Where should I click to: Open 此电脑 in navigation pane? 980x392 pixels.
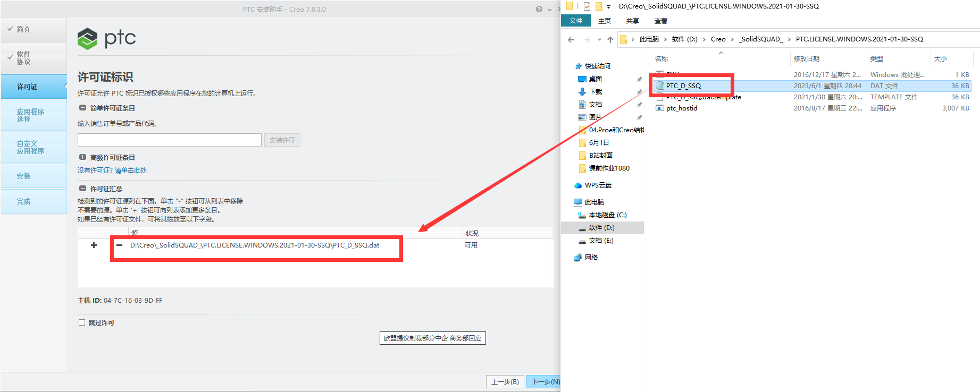pos(594,202)
